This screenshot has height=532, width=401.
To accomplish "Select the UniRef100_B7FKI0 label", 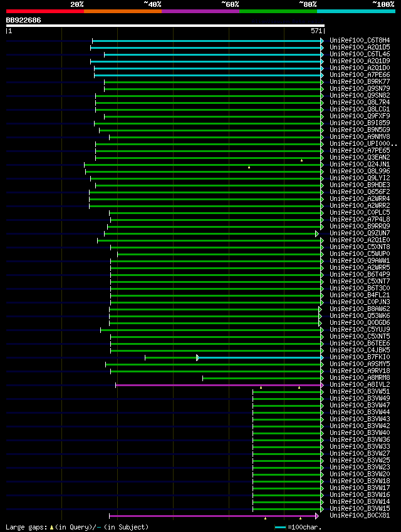I will click(360, 357).
